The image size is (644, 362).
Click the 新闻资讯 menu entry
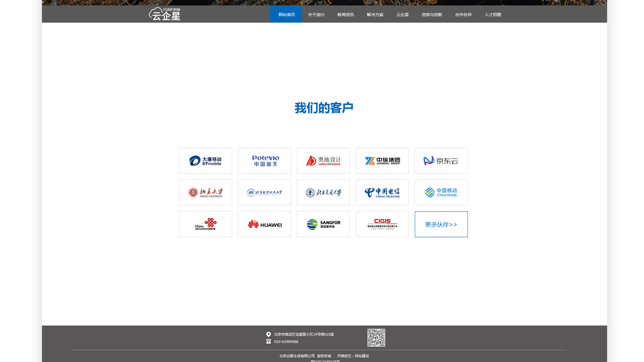[345, 14]
